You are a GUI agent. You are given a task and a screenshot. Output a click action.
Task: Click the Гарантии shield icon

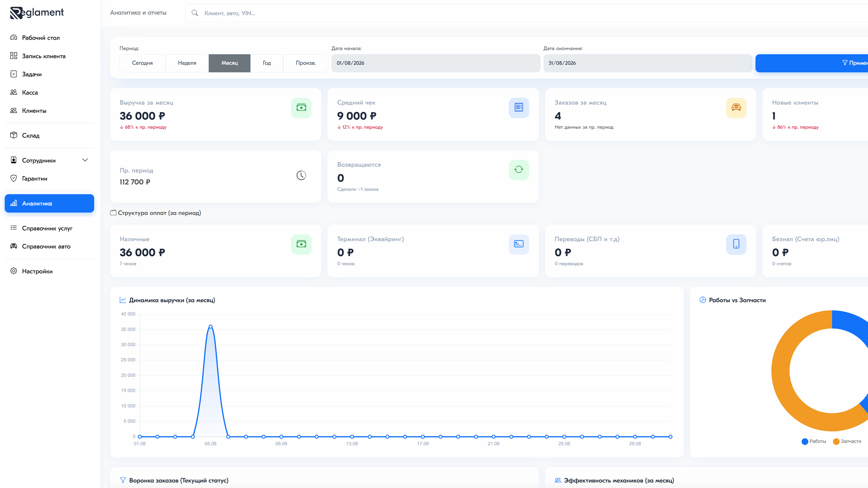[13, 178]
